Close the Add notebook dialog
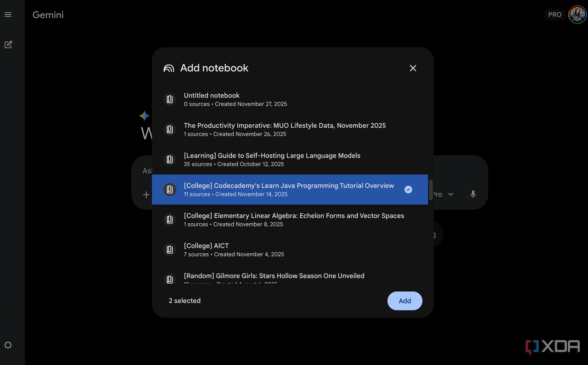The width and height of the screenshot is (588, 365). point(413,68)
